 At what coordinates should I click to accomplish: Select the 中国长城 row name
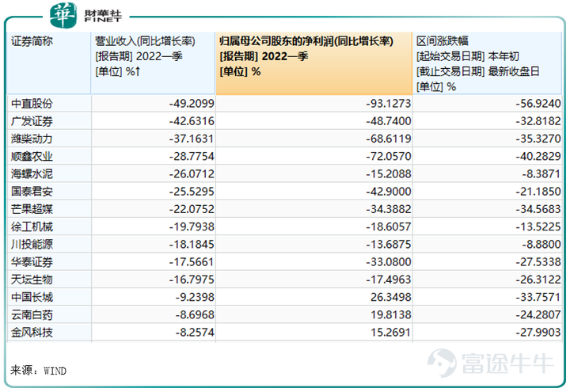coord(32,298)
